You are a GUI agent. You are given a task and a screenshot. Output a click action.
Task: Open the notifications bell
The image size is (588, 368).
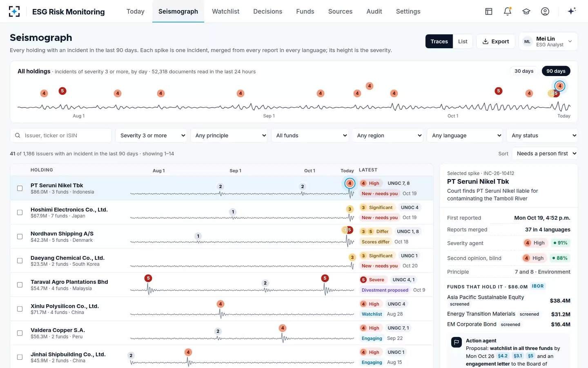[508, 11]
